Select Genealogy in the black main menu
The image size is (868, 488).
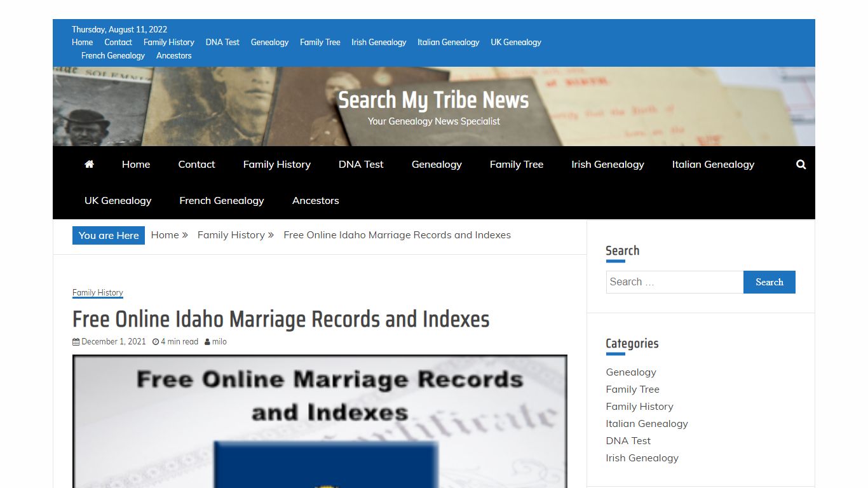coord(437,164)
